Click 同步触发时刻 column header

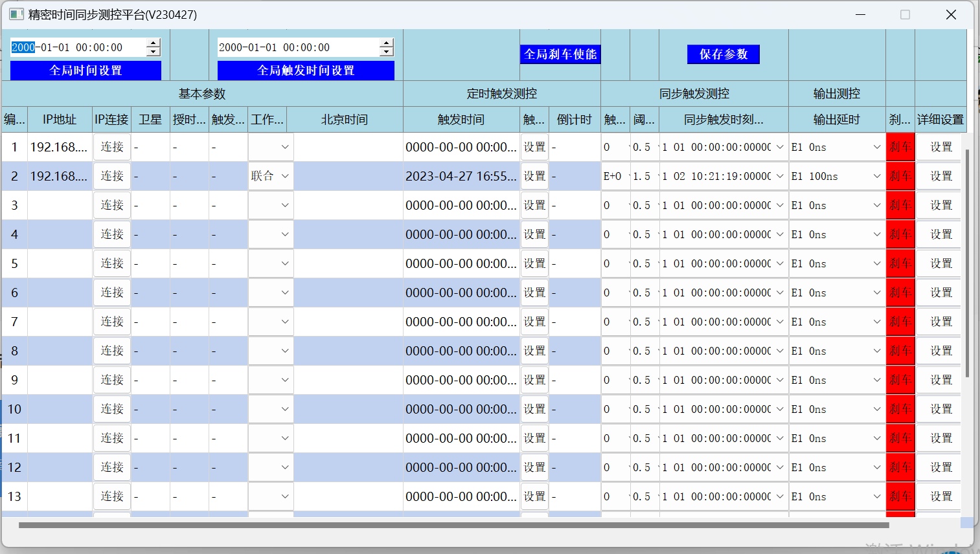[x=724, y=120]
